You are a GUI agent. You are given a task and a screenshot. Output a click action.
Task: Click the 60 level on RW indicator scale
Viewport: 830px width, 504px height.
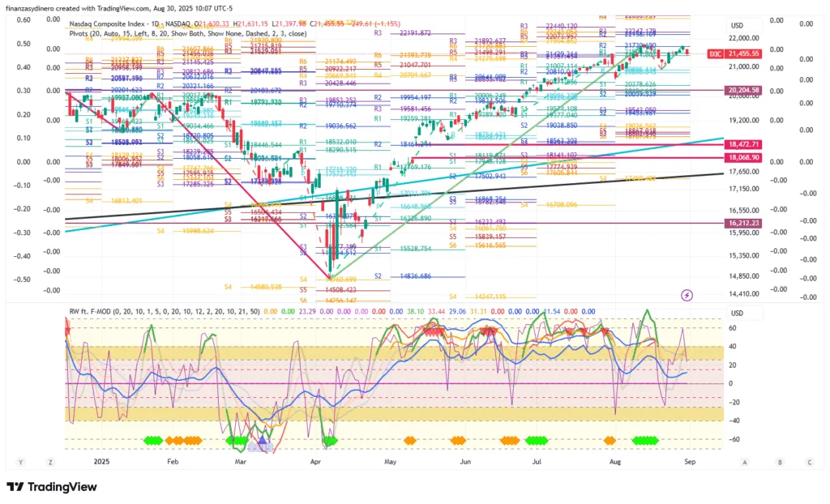(x=733, y=328)
